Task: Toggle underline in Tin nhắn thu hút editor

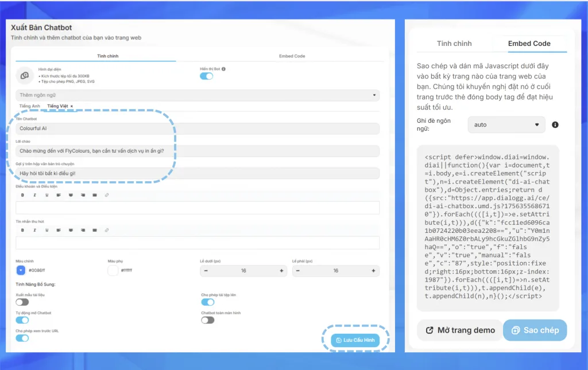Action: (x=47, y=230)
